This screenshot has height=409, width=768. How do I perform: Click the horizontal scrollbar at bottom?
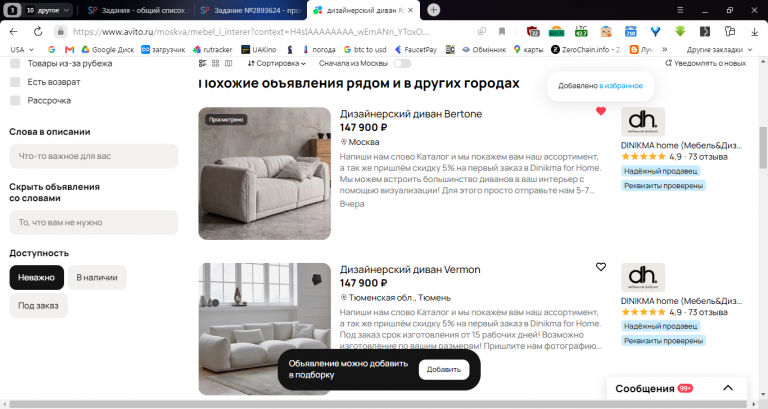pos(380,404)
